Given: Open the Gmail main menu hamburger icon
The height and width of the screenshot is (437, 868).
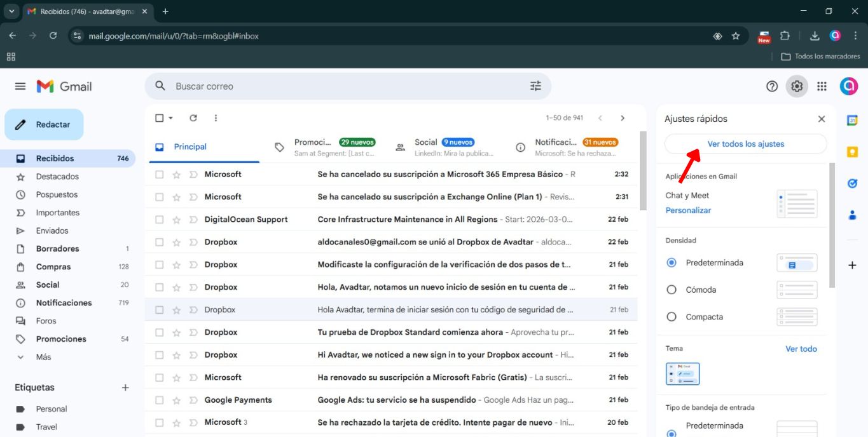Looking at the screenshot, I should click(20, 86).
